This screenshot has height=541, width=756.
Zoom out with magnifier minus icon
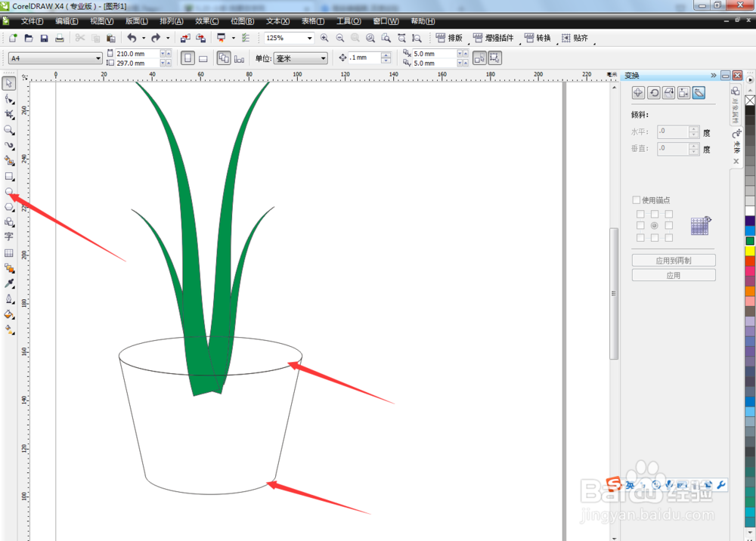[340, 38]
